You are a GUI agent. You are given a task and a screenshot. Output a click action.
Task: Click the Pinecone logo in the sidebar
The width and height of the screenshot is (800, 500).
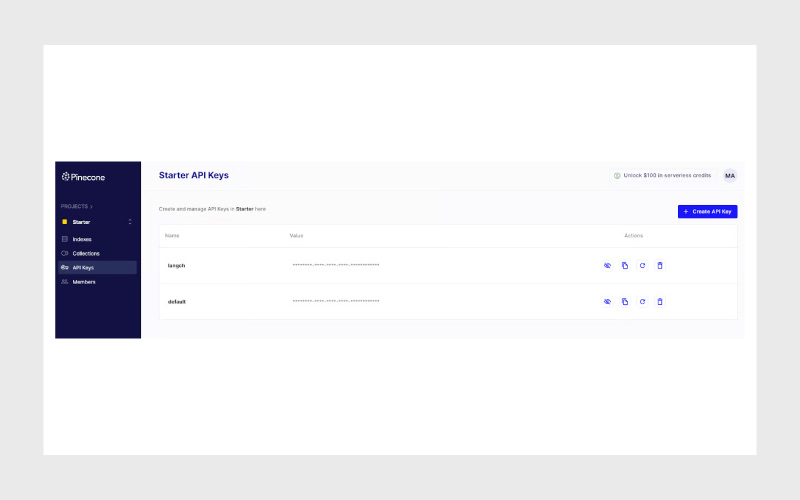point(83,177)
